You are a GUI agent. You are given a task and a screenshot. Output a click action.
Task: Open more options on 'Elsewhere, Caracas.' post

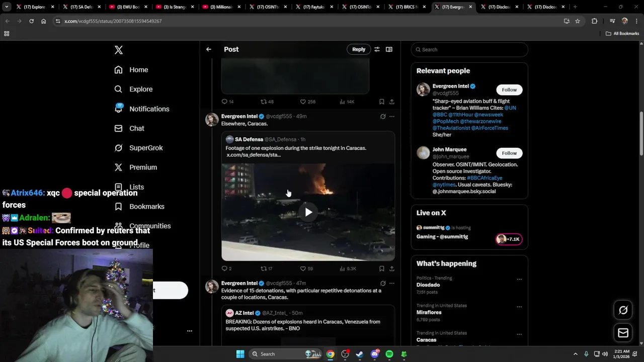click(392, 116)
